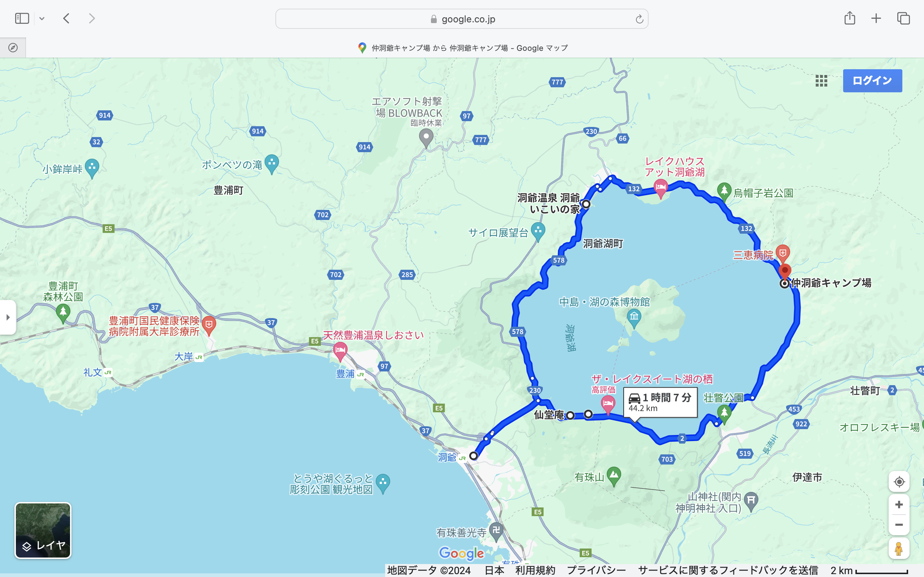Click the ログイン button
Viewport: 924px width, 577px height.
(x=872, y=80)
